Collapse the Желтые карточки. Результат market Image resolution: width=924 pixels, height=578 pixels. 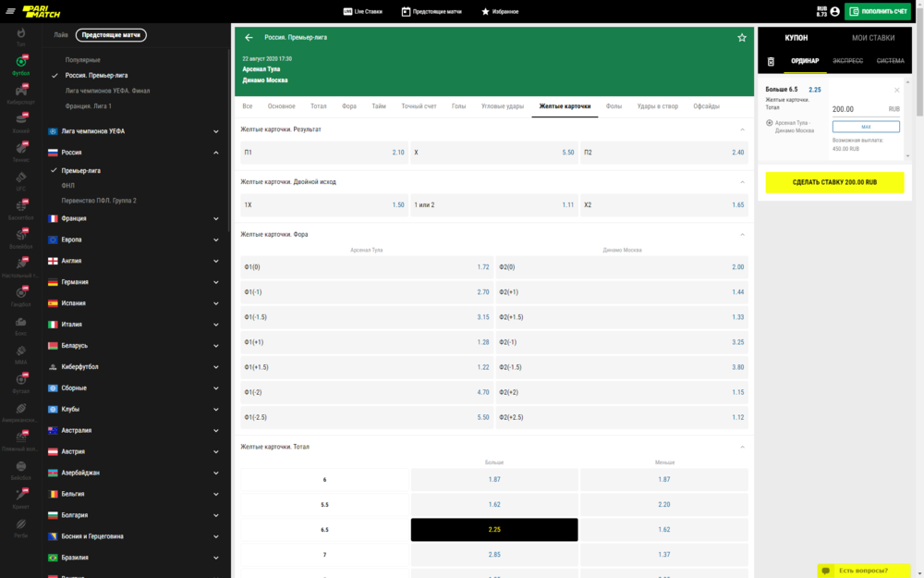[742, 129]
